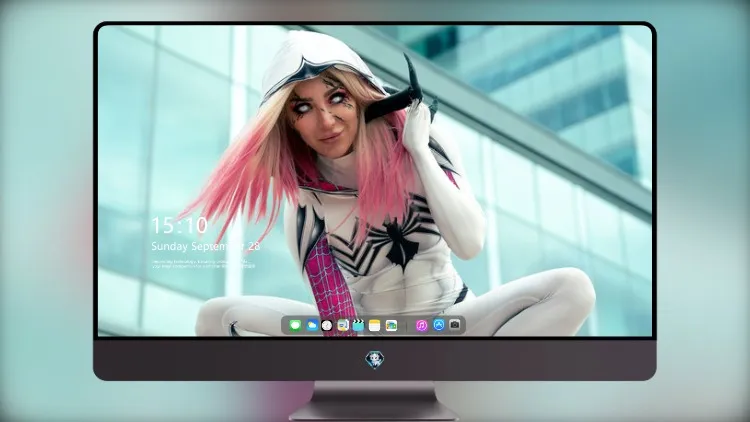Open the photo gallery app in dock
Image resolution: width=750 pixels, height=422 pixels.
pos(391,325)
